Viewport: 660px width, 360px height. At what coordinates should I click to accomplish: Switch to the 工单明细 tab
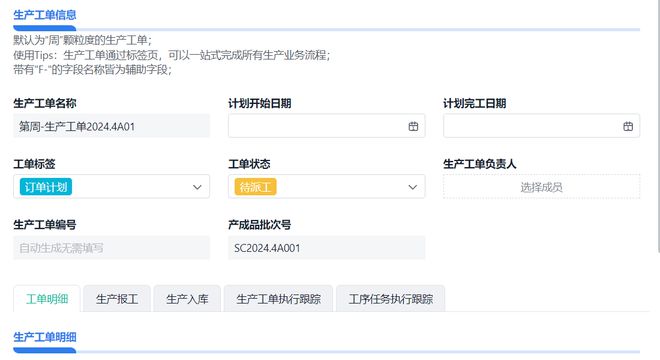[47, 299]
